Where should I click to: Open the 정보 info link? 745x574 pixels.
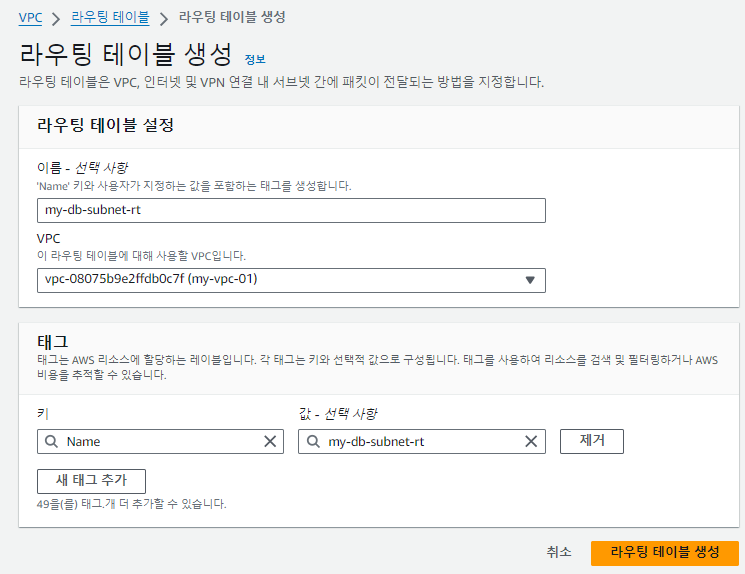(x=255, y=59)
